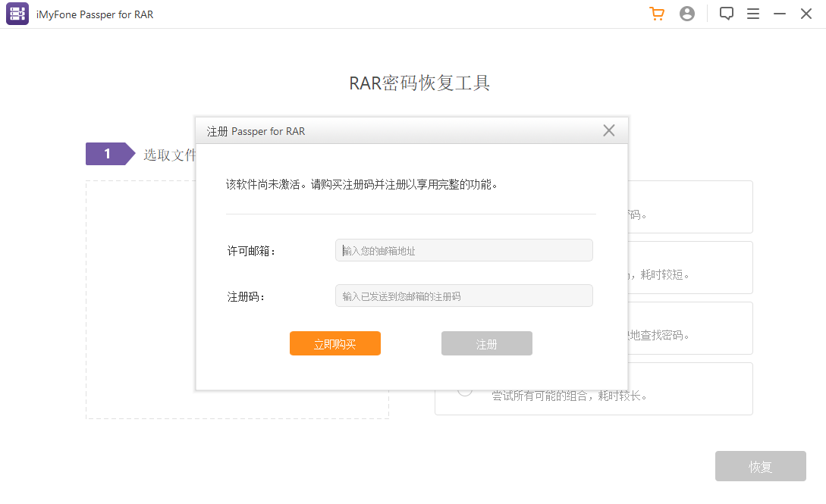Open the hamburger menu in title bar

pos(753,14)
